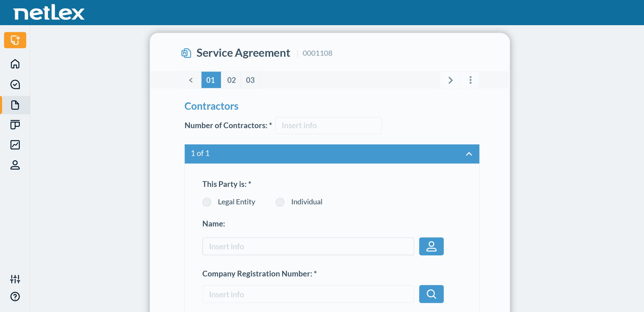644x312 pixels.
Task: Open the settings sliders icon
Action: point(15,279)
